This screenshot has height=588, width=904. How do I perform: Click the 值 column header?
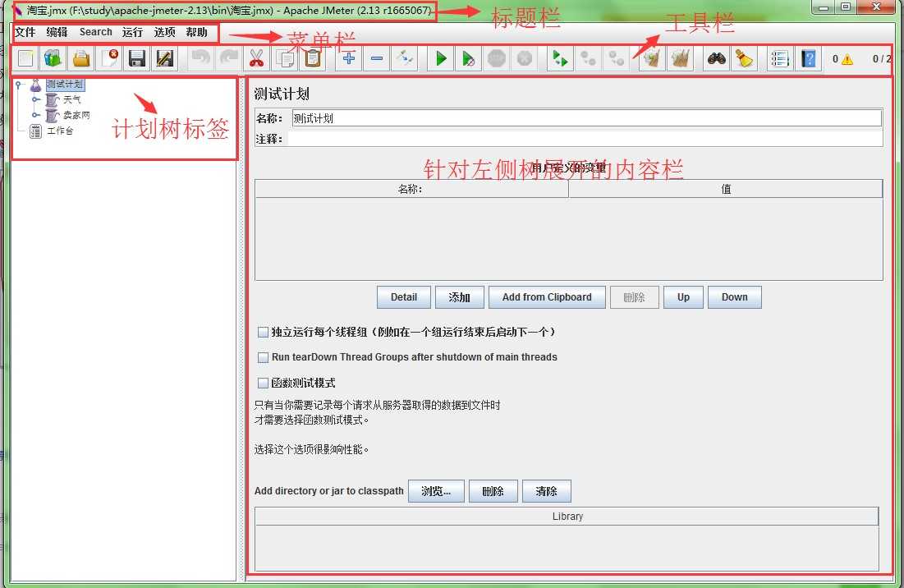click(726, 189)
